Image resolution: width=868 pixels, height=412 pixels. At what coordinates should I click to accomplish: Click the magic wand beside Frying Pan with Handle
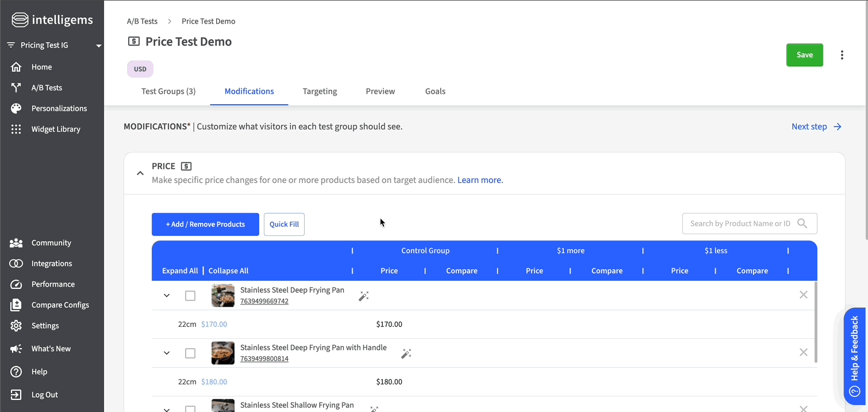tap(406, 353)
